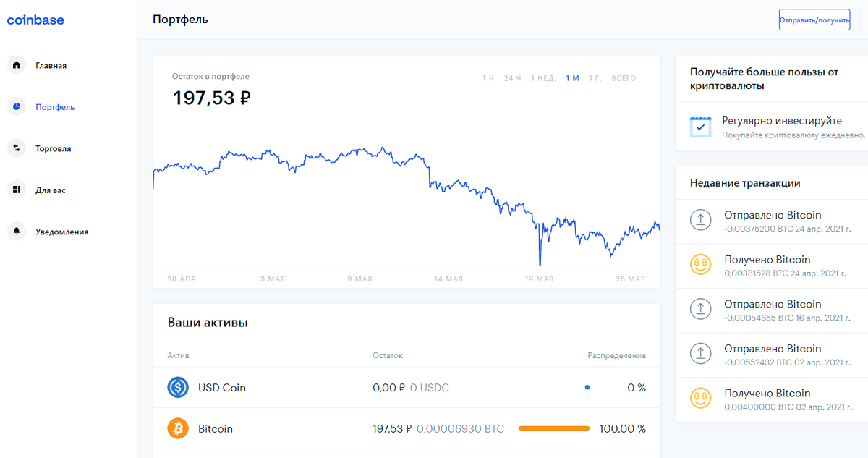
Task: Click Ваши активы heading
Action: pos(208,323)
